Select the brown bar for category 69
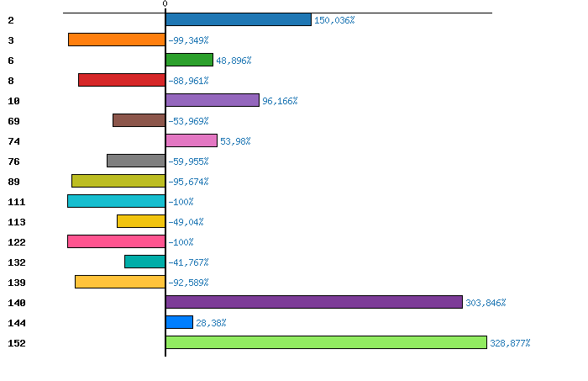This screenshot has width=588, height=381. pyautogui.click(x=139, y=120)
